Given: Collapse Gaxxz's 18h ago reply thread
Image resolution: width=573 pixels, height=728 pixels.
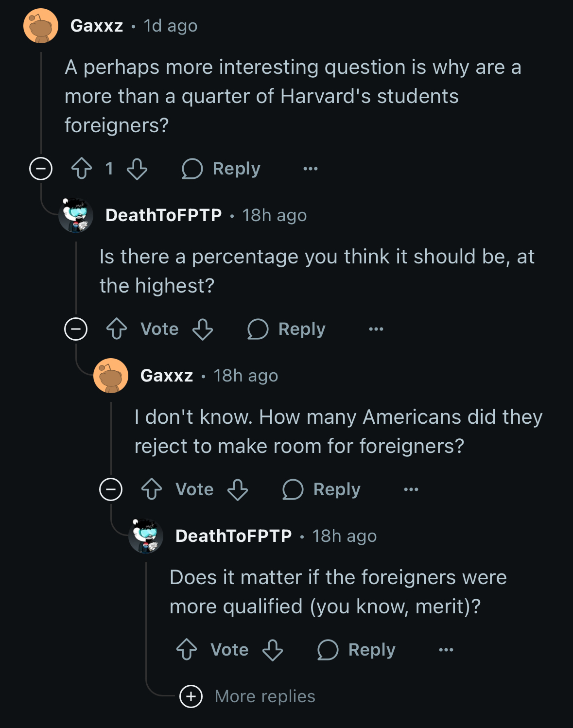Looking at the screenshot, I should pos(111,489).
